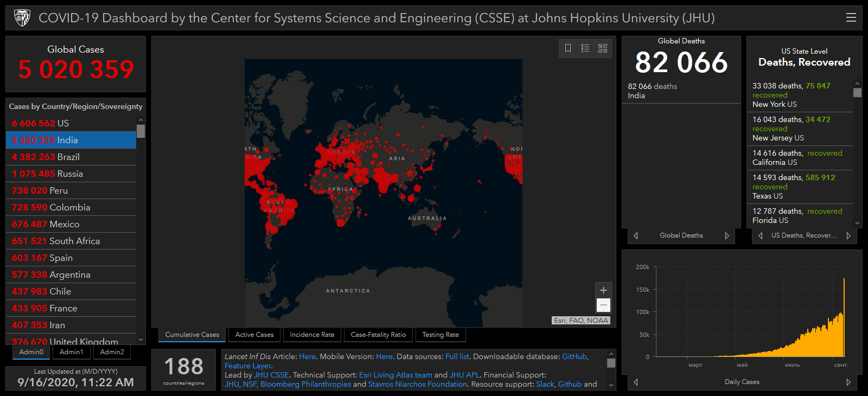Click the 188 countries/regions counter
The height and width of the screenshot is (396, 868).
184,370
